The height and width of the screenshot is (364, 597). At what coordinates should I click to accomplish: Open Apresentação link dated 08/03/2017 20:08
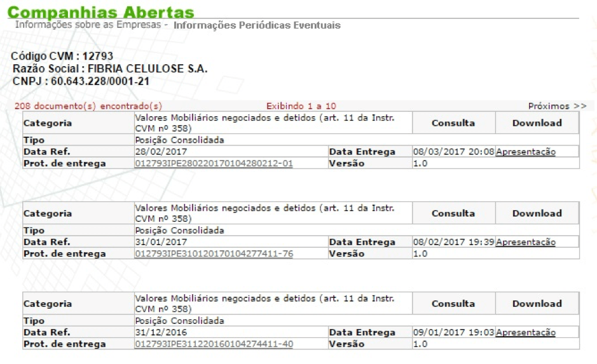pyautogui.click(x=525, y=152)
